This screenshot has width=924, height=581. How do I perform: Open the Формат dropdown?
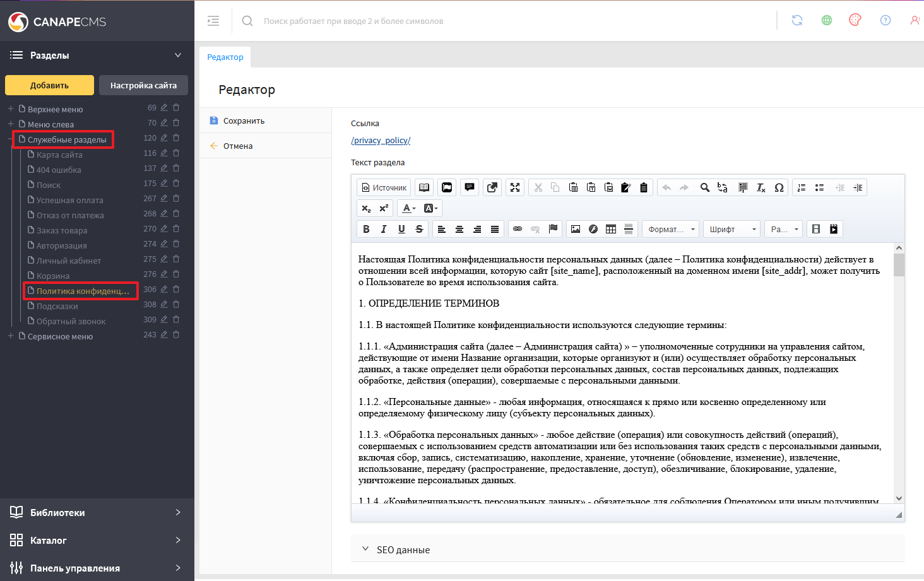pos(671,229)
